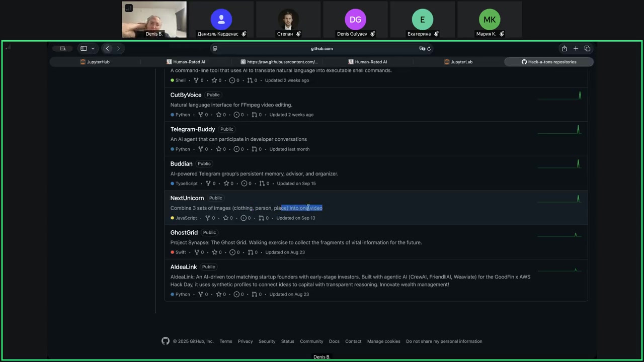The image size is (644, 362).
Task: Click Manage cookies in the footer
Action: [383, 341]
